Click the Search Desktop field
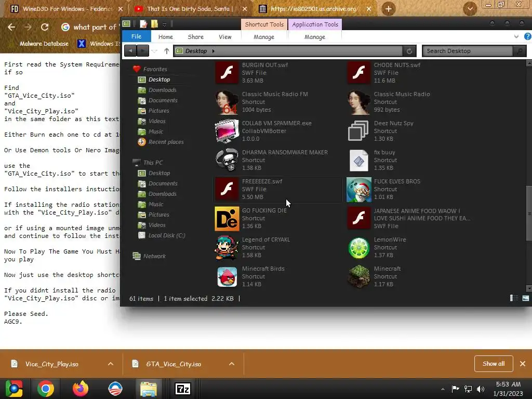The width and height of the screenshot is (532, 399). pos(468,51)
